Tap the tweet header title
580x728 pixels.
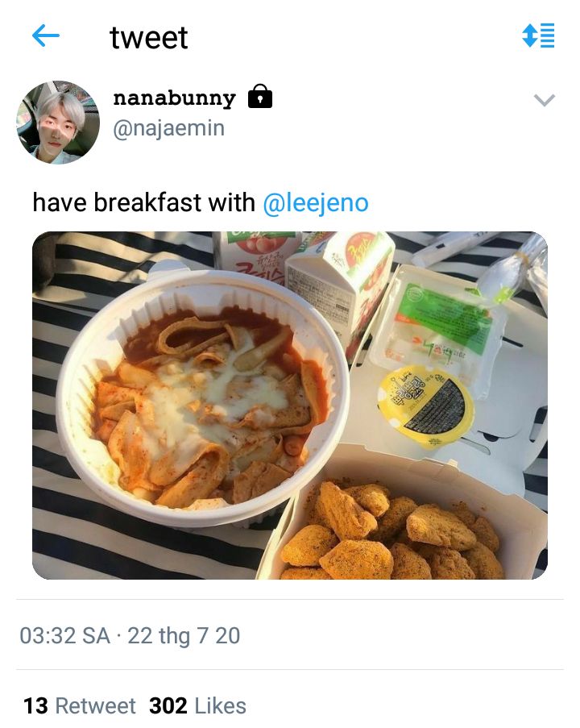pyautogui.click(x=148, y=37)
